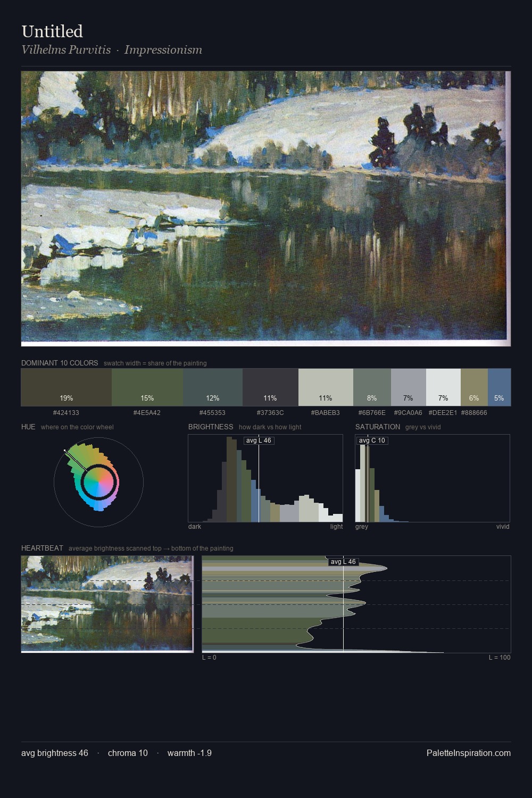The image size is (532, 798).
Task: Click the dark axis label
Action: tap(195, 527)
